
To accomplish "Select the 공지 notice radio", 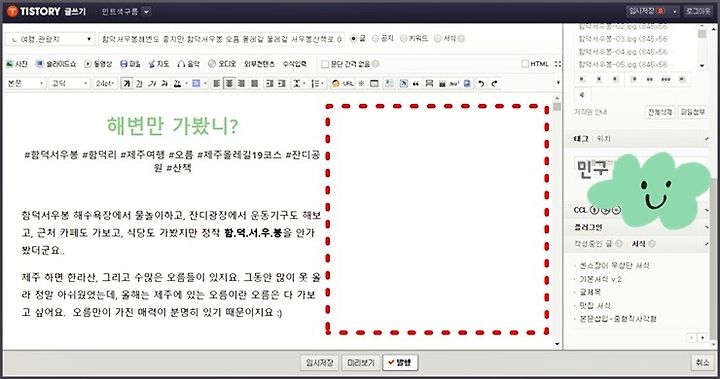I will pos(375,39).
